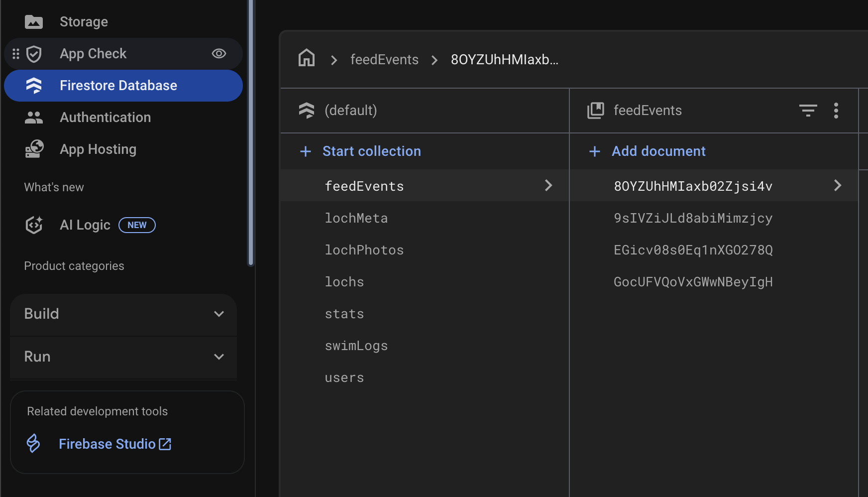The image size is (868, 497).
Task: Click the drag handle beside App Check
Action: (x=16, y=54)
